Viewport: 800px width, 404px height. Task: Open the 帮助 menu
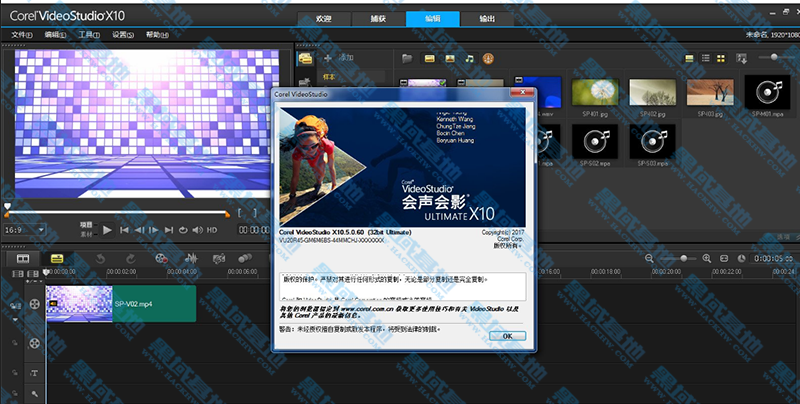point(157,35)
